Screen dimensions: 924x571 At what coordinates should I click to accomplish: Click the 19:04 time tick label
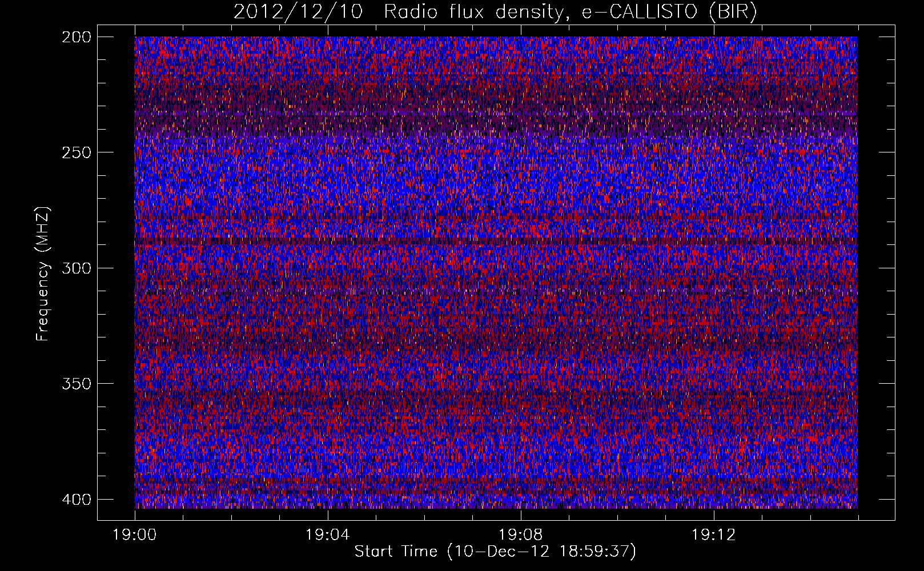(328, 535)
